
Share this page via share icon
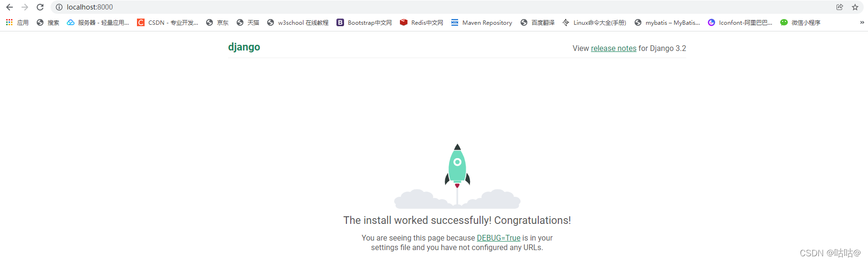pos(840,7)
